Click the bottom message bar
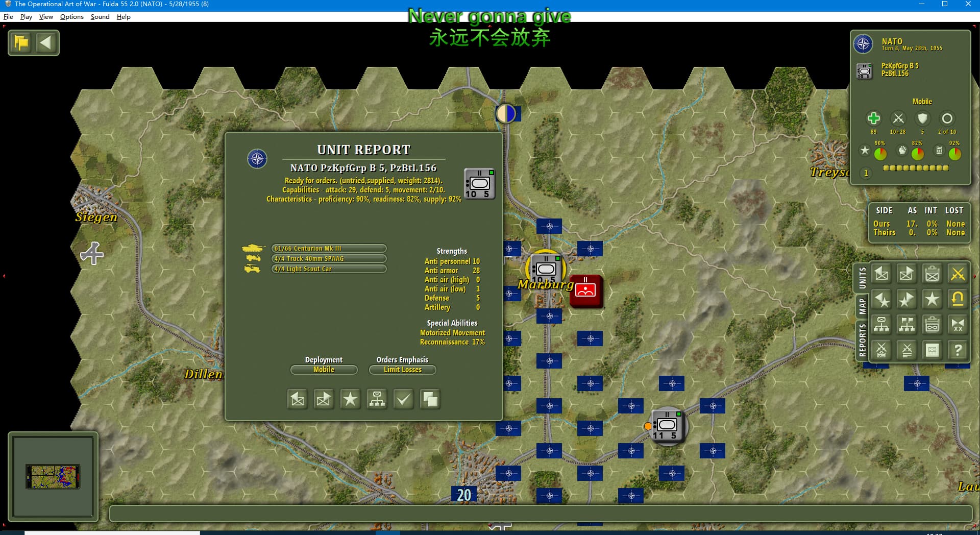 tap(541, 514)
